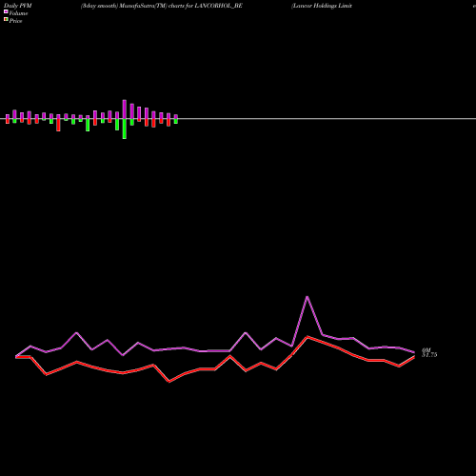
Task: Click the highest peak of the red price line
Action: [307, 337]
